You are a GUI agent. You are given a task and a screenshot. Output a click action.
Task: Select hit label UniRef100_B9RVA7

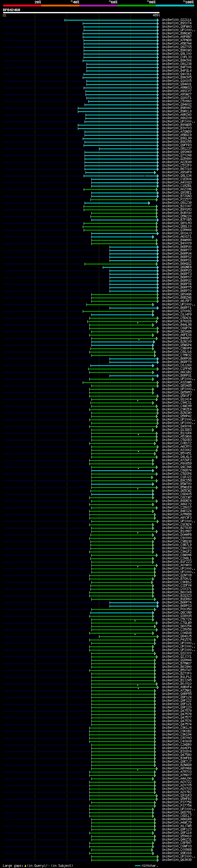(x=176, y=108)
